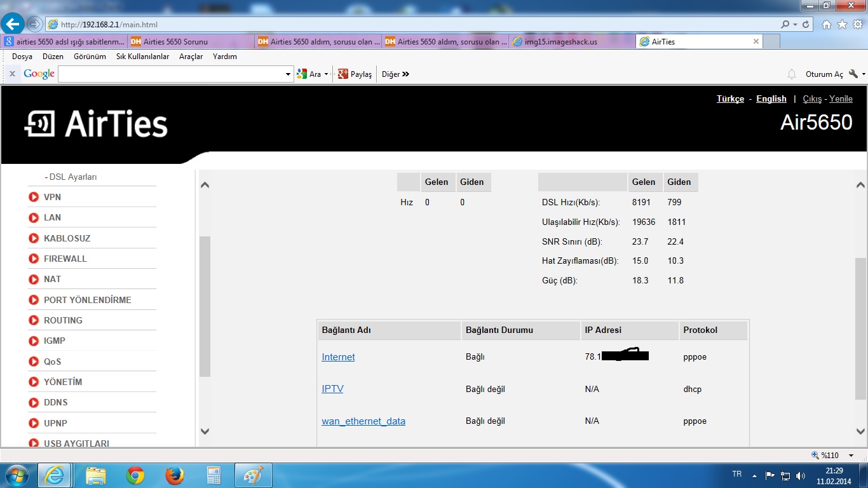Open File Explorer from the taskbar
The image size is (868, 488).
pos(96,475)
